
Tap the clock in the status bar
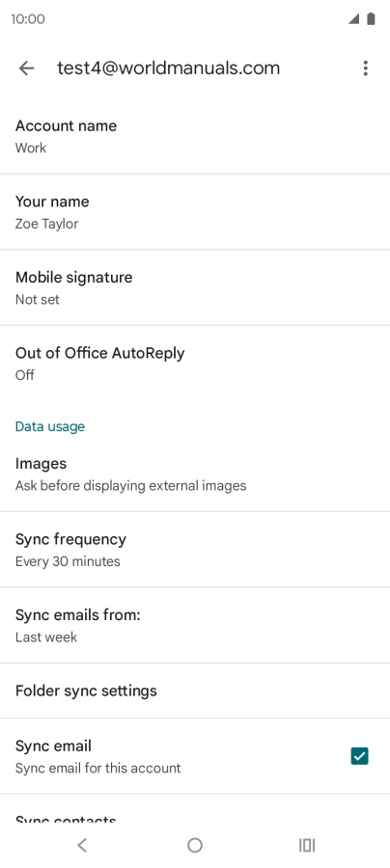[x=28, y=19]
